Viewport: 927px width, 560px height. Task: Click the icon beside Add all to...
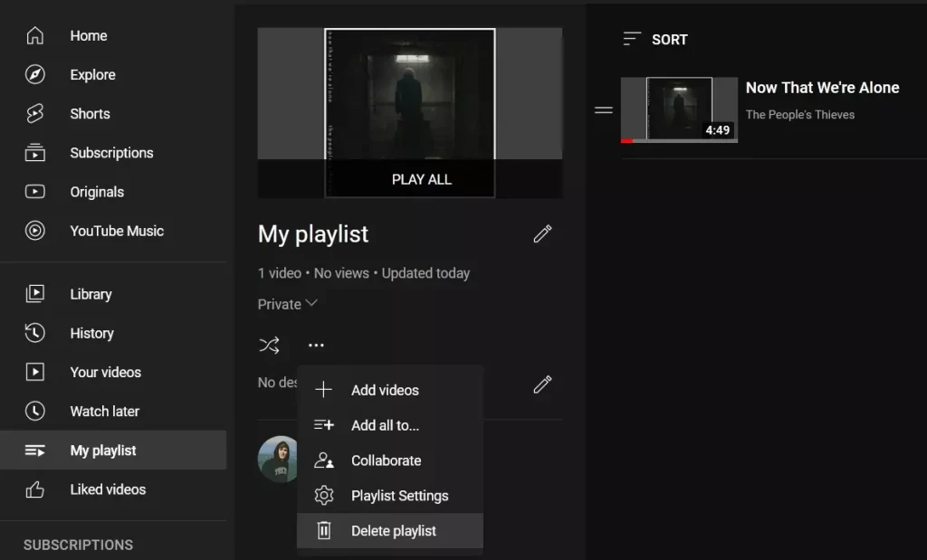(324, 425)
